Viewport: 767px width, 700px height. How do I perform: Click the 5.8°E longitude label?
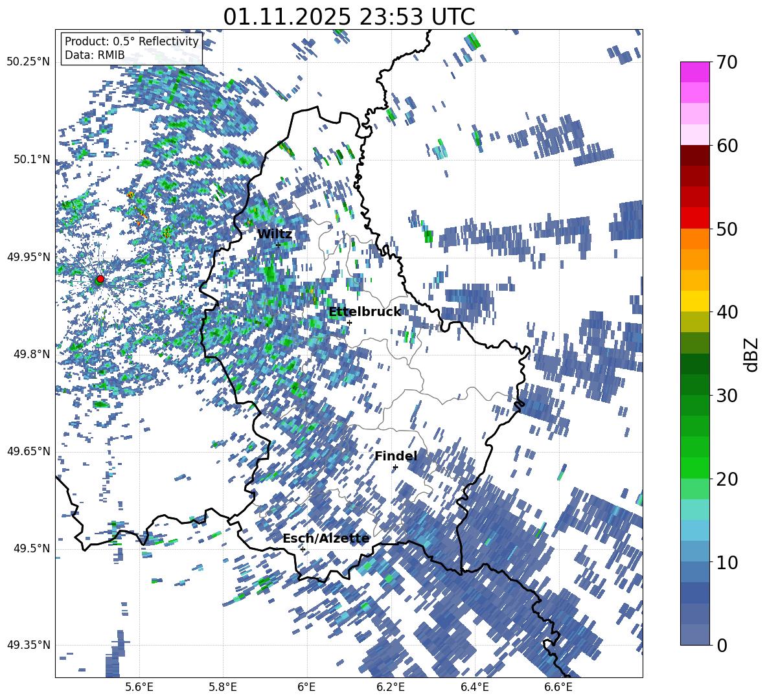[223, 687]
